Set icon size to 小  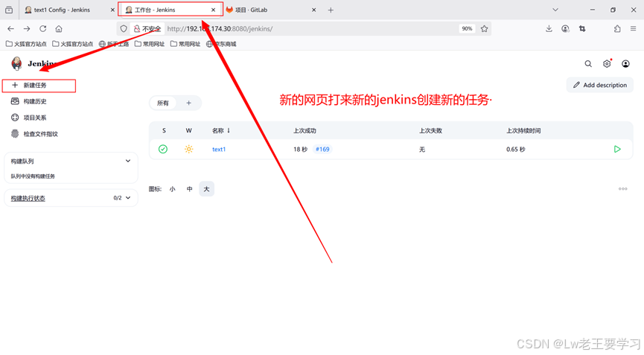[x=173, y=189]
